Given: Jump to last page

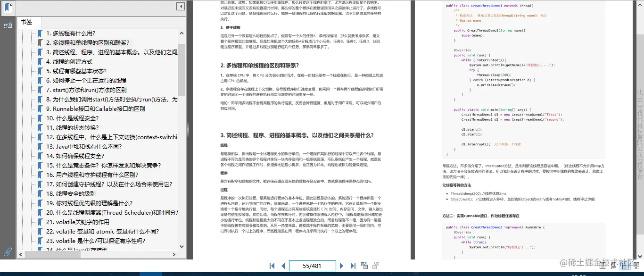Looking at the screenshot, I should point(353,266).
